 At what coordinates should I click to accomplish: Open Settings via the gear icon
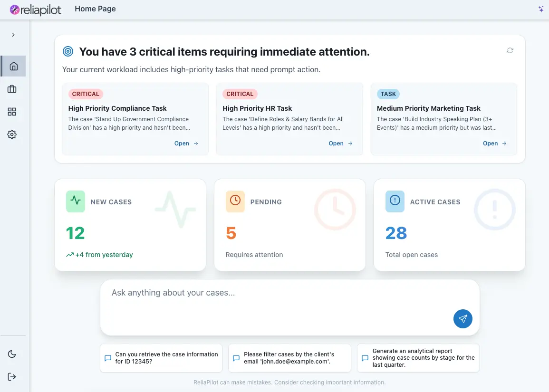(x=12, y=134)
